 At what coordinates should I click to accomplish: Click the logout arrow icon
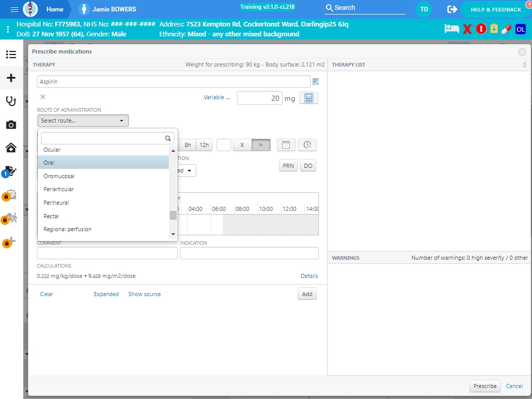click(x=452, y=9)
